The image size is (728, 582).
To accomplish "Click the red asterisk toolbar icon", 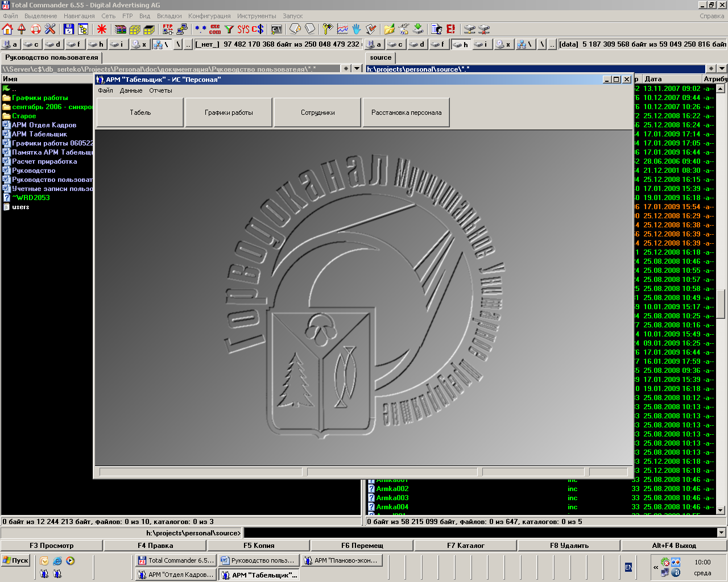I will tap(102, 29).
